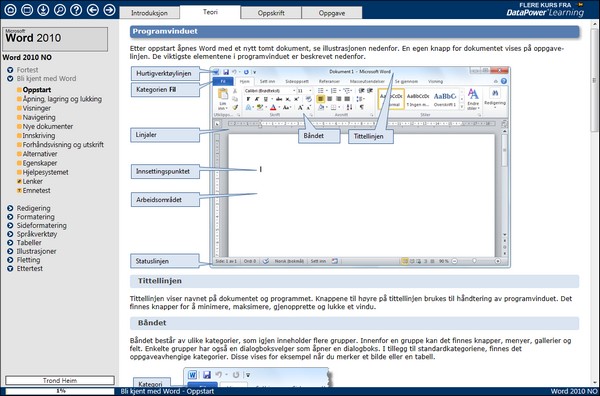The image size is (600, 396).
Task: Expand the Redigering chapter arrow
Action: [10, 209]
